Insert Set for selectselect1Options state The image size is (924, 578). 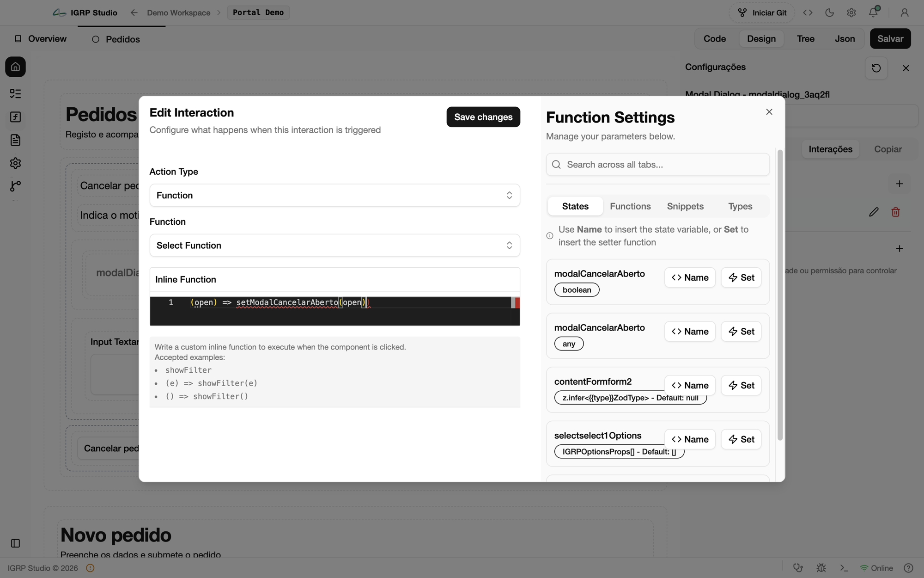click(741, 439)
